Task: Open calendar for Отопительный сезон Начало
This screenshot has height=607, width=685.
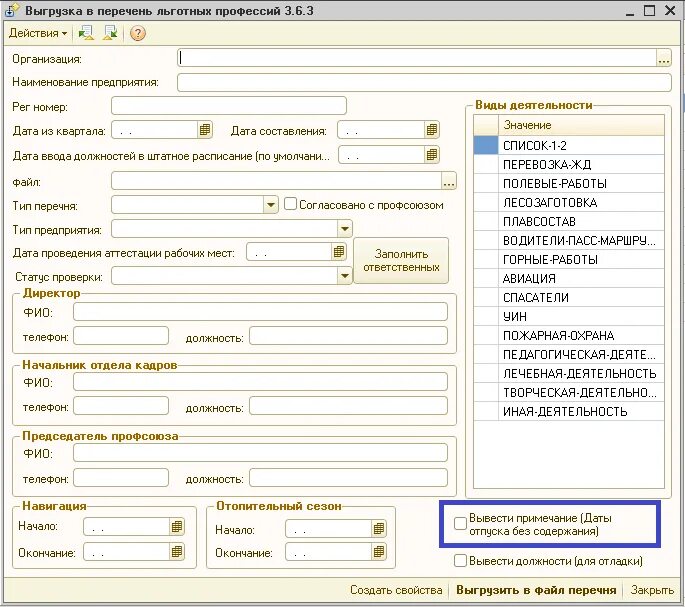Action: point(378,529)
